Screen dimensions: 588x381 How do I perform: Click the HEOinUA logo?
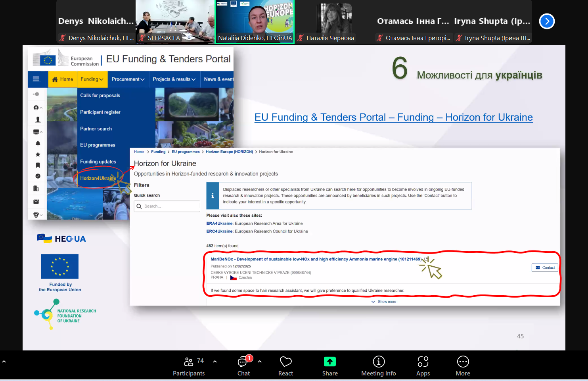(x=61, y=239)
